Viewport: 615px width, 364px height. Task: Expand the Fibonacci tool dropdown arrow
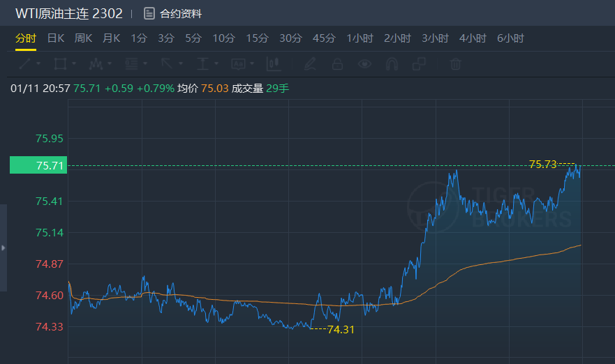pos(145,63)
